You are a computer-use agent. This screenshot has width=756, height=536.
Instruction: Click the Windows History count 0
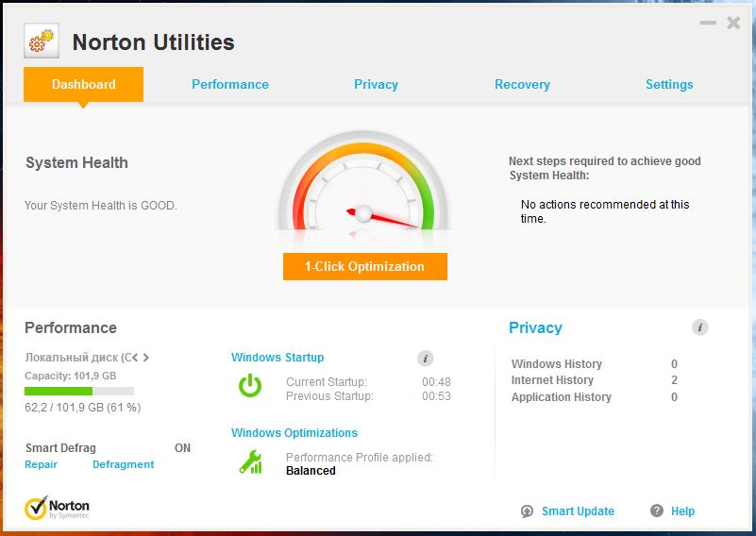point(674,364)
